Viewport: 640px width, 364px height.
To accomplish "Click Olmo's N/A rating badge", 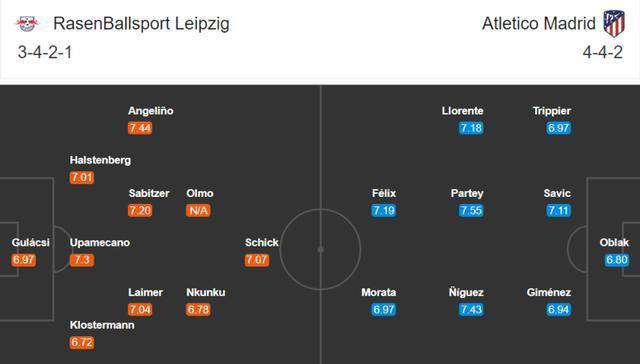I will (198, 211).
